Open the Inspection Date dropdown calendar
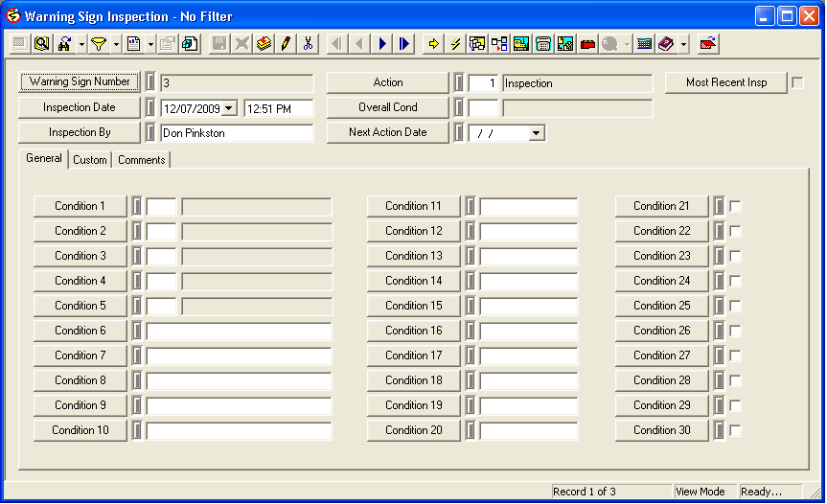The width and height of the screenshot is (827, 504). coord(229,108)
